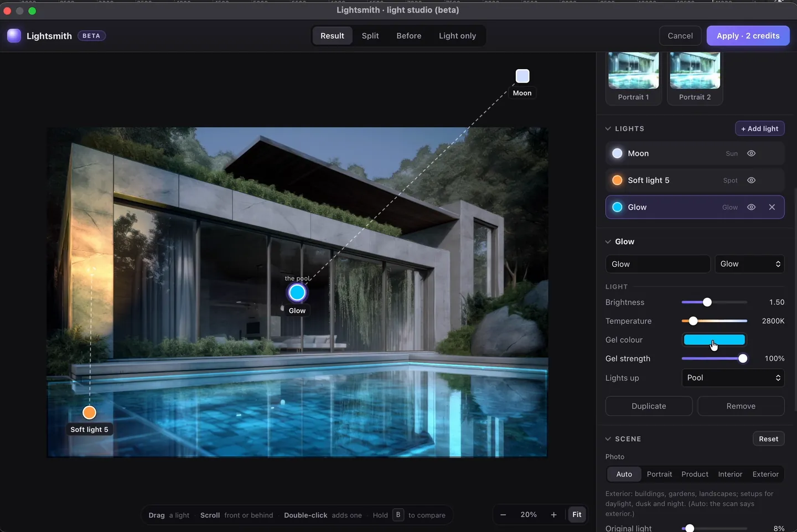Open the Glow light type dropdown
This screenshot has height=532, width=797.
coord(749,264)
